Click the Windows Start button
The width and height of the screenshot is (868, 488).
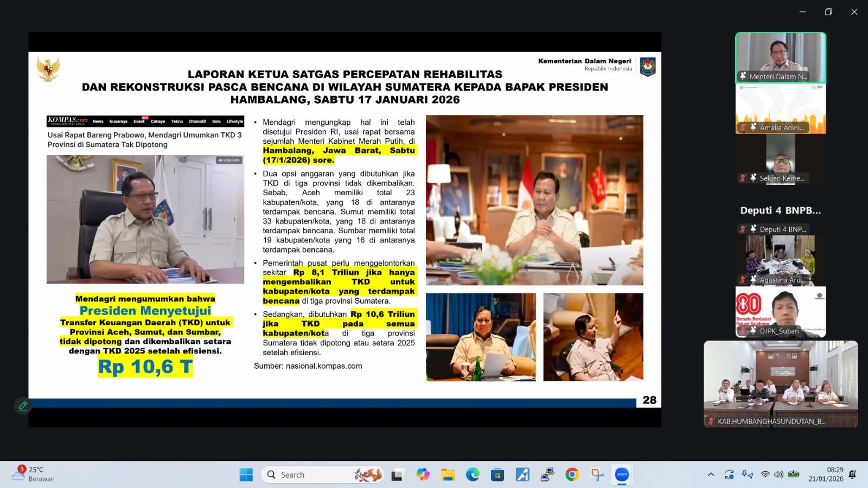[x=246, y=474]
